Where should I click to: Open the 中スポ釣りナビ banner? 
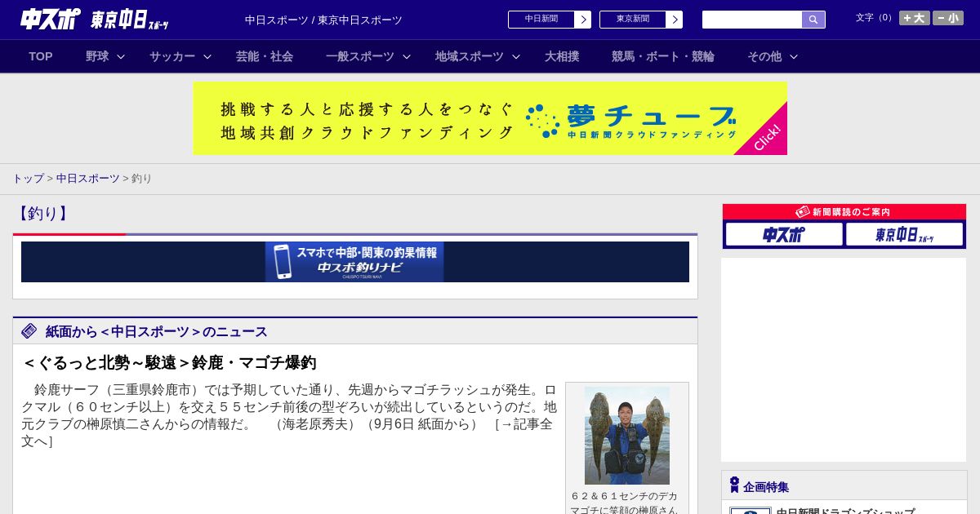354,262
